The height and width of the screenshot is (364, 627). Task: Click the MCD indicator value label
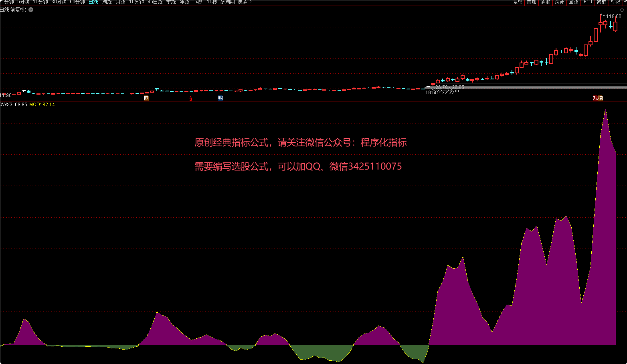42,105
